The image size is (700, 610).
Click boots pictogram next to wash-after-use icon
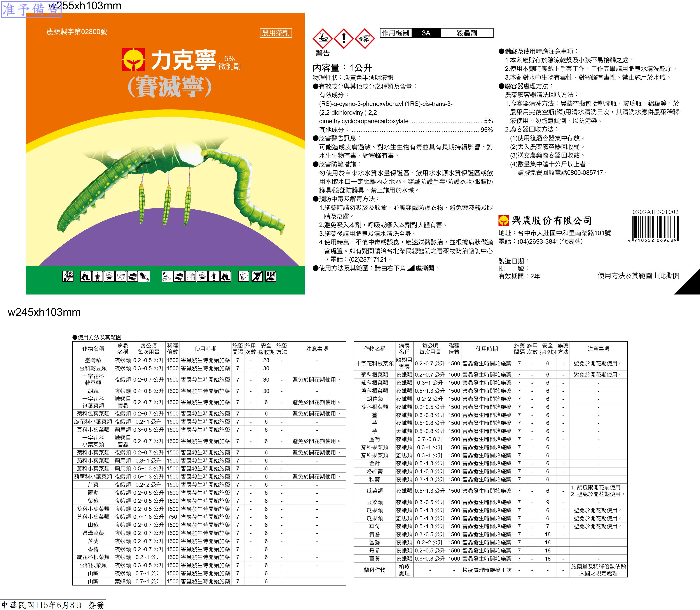click(x=226, y=276)
